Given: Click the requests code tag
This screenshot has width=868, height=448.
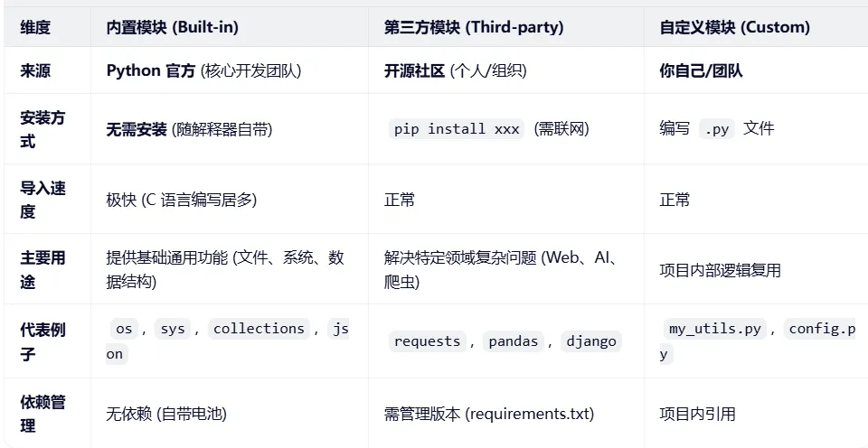Looking at the screenshot, I should click(427, 341).
